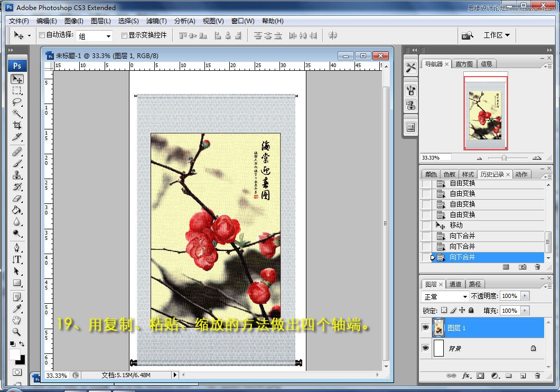Click the 图层 1 layer thumbnail
This screenshot has height=392, width=560.
[438, 328]
